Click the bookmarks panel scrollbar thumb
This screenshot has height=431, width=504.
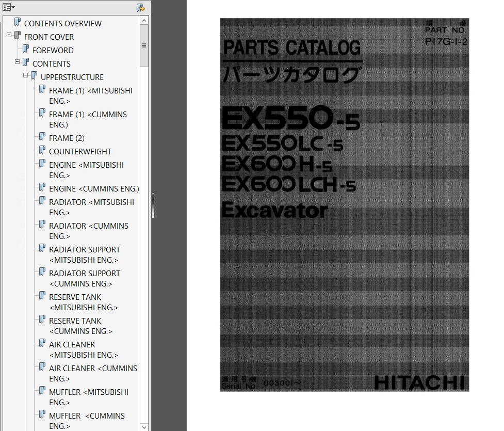pos(144,45)
